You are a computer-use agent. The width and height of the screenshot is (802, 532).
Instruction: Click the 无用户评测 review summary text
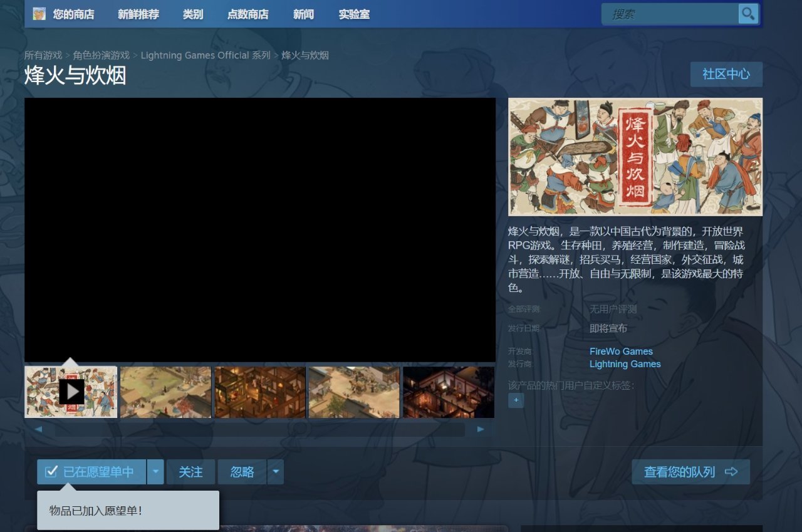pos(613,309)
